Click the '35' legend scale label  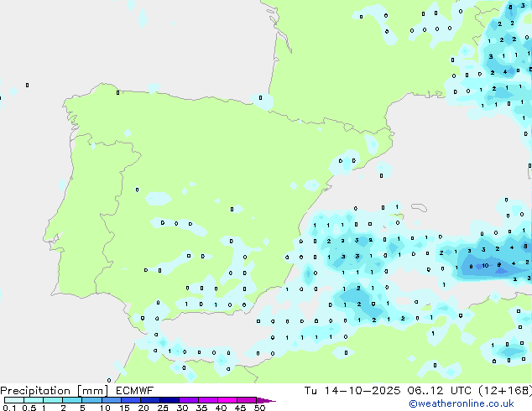(201, 408)
